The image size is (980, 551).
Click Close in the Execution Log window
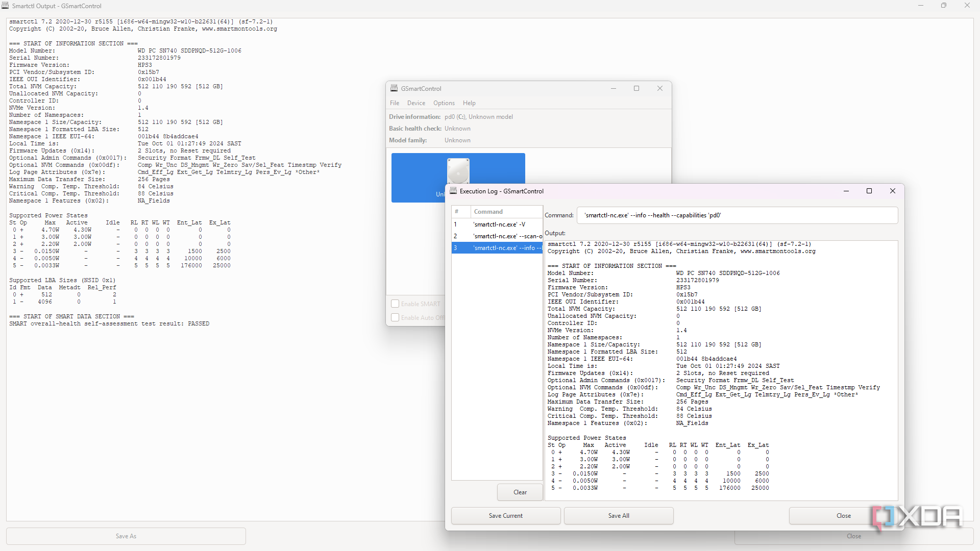(x=844, y=516)
